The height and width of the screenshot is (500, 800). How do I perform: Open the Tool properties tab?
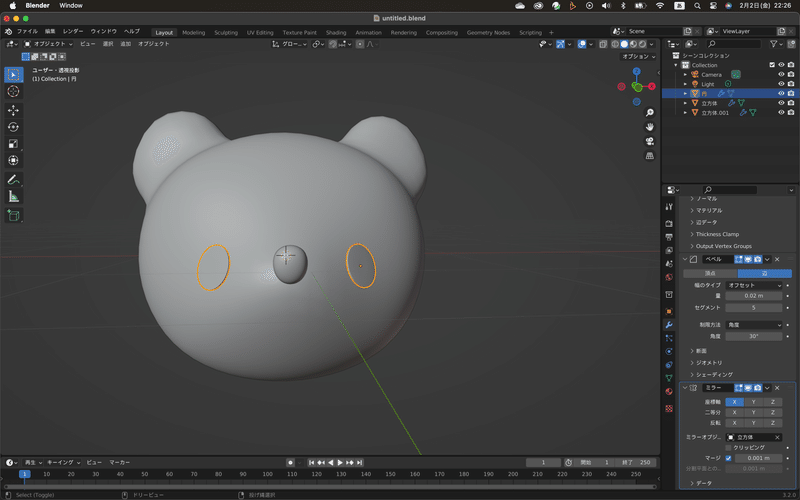tap(669, 207)
